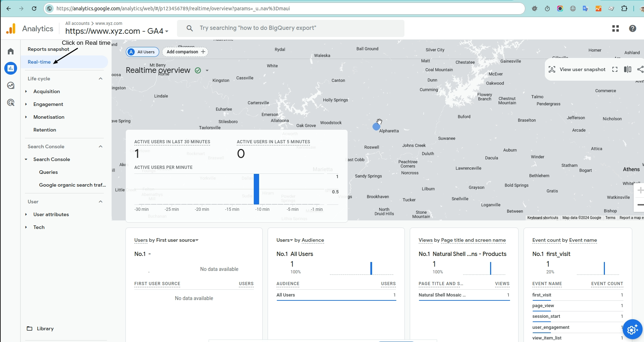Open Reports snapshot
This screenshot has height=342, width=644.
[x=48, y=49]
